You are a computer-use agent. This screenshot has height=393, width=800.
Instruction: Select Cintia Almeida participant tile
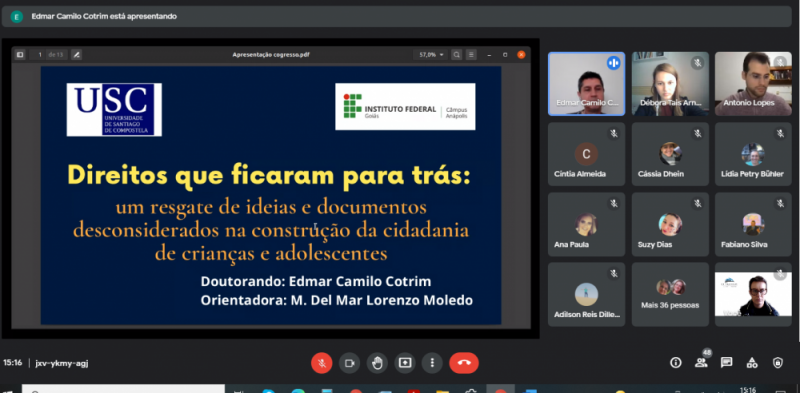pyautogui.click(x=586, y=154)
